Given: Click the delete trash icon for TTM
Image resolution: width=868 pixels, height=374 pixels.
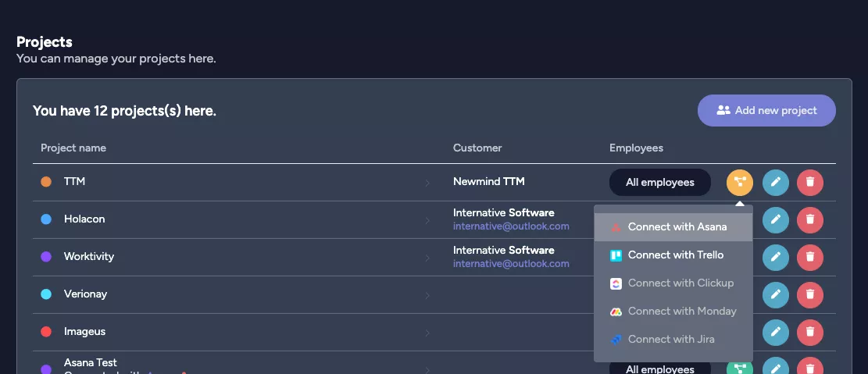Looking at the screenshot, I should click(810, 182).
